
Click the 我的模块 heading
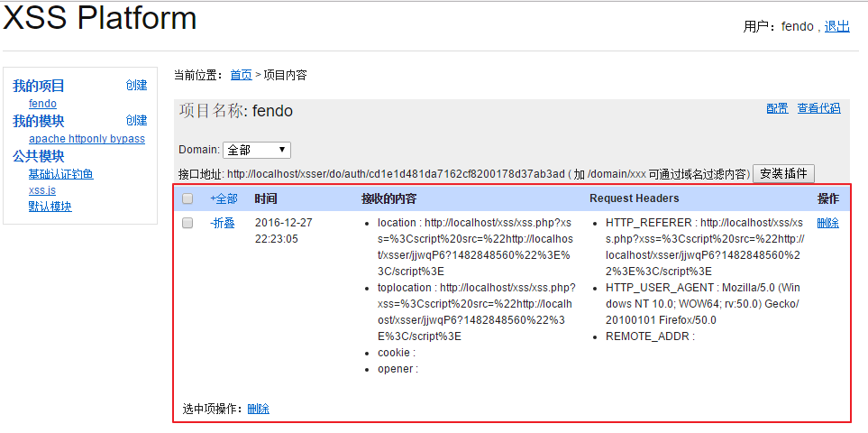pos(39,121)
